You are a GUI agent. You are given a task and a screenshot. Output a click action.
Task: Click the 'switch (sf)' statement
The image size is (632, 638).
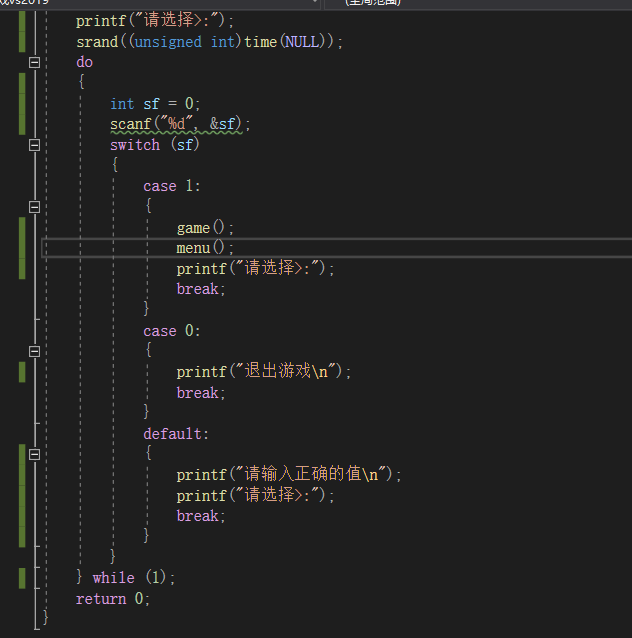coord(155,145)
